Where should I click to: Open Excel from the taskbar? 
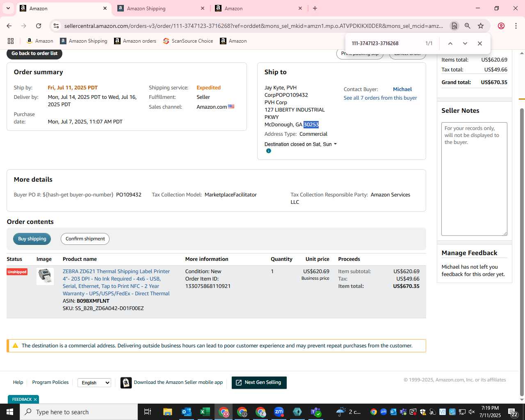[x=205, y=412]
